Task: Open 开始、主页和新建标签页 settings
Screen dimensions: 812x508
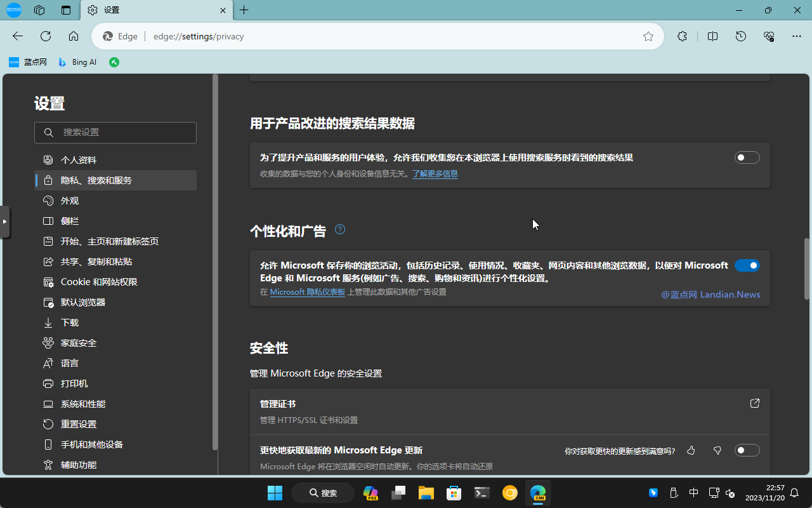Action: click(115, 241)
